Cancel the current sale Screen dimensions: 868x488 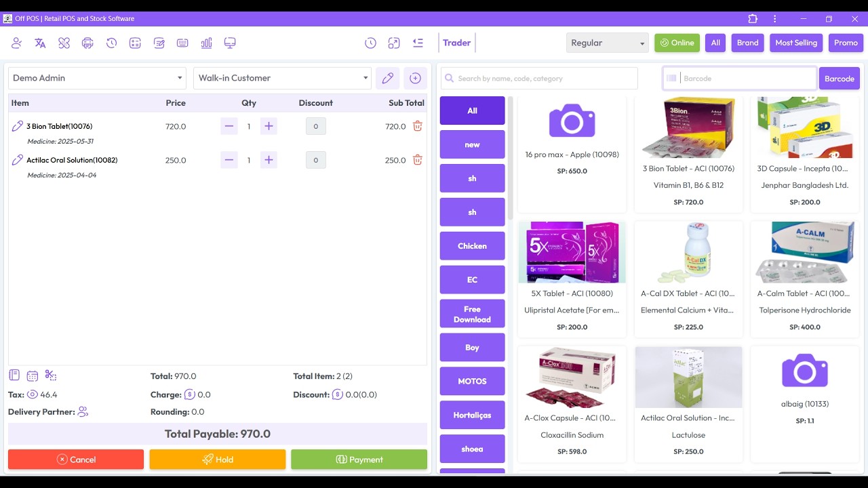76,460
